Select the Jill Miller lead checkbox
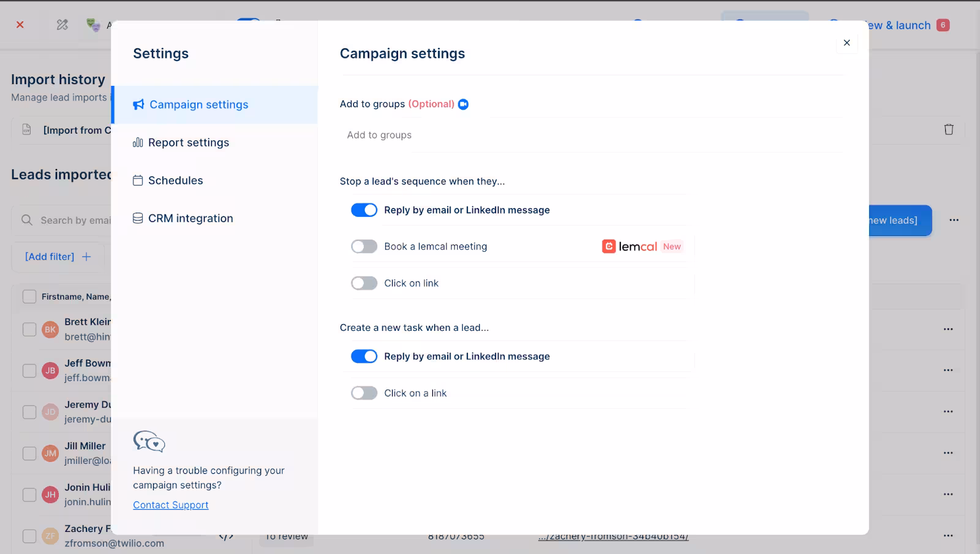 (29, 453)
